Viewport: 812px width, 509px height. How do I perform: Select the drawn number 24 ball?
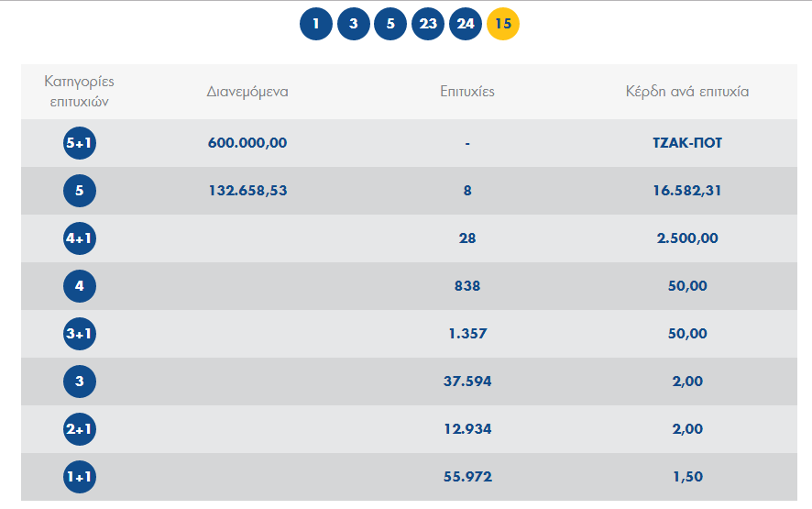click(x=466, y=24)
